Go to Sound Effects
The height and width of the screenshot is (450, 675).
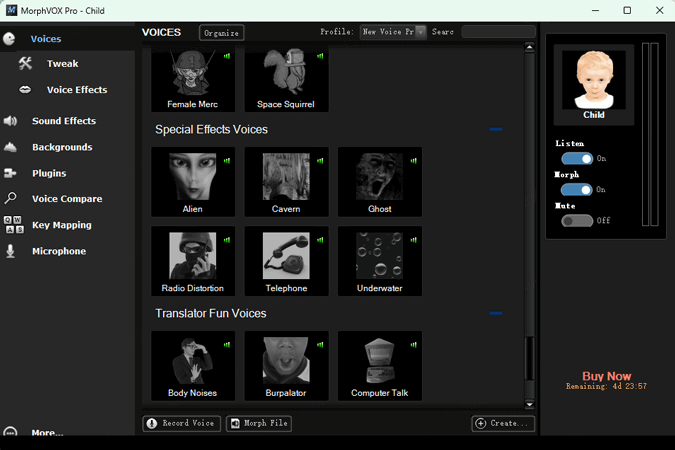coord(64,121)
